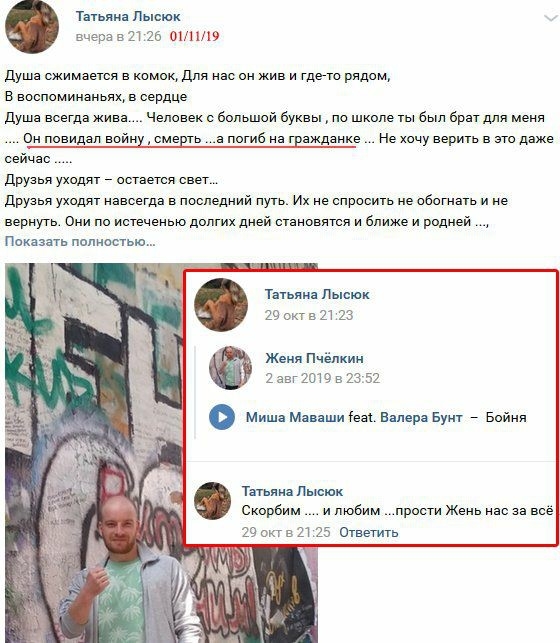
Task: Open the Татьяна Лысюк name in the inset repost
Action: [x=317, y=294]
